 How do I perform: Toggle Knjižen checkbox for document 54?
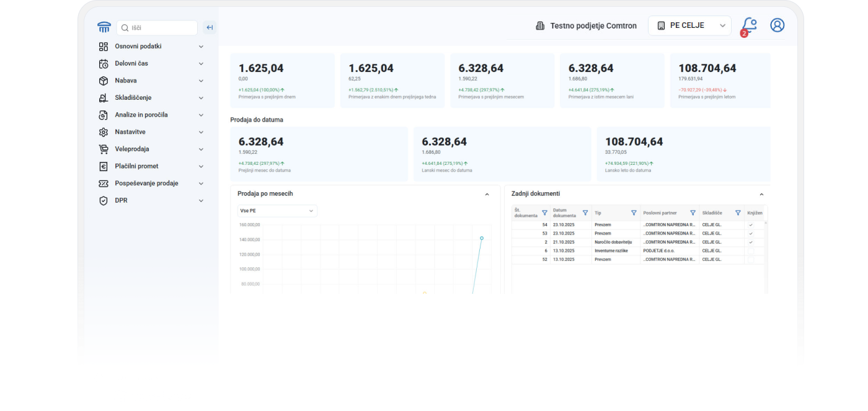pos(751,225)
